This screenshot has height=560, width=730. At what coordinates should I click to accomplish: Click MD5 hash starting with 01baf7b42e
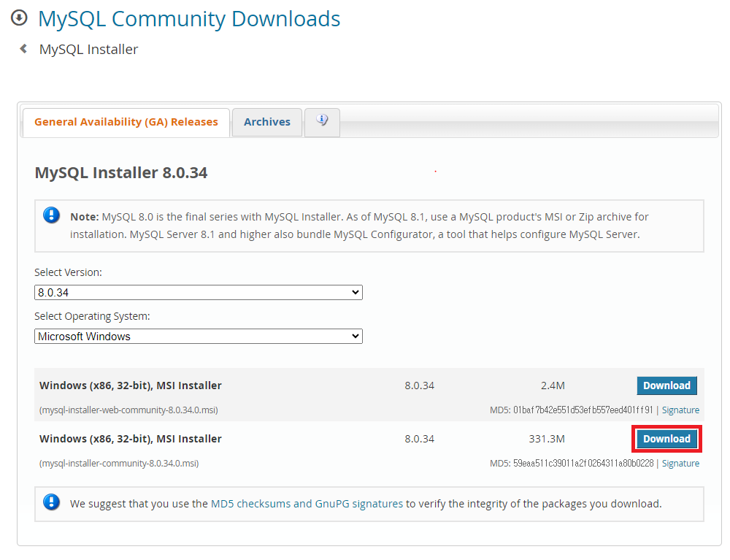click(x=583, y=410)
